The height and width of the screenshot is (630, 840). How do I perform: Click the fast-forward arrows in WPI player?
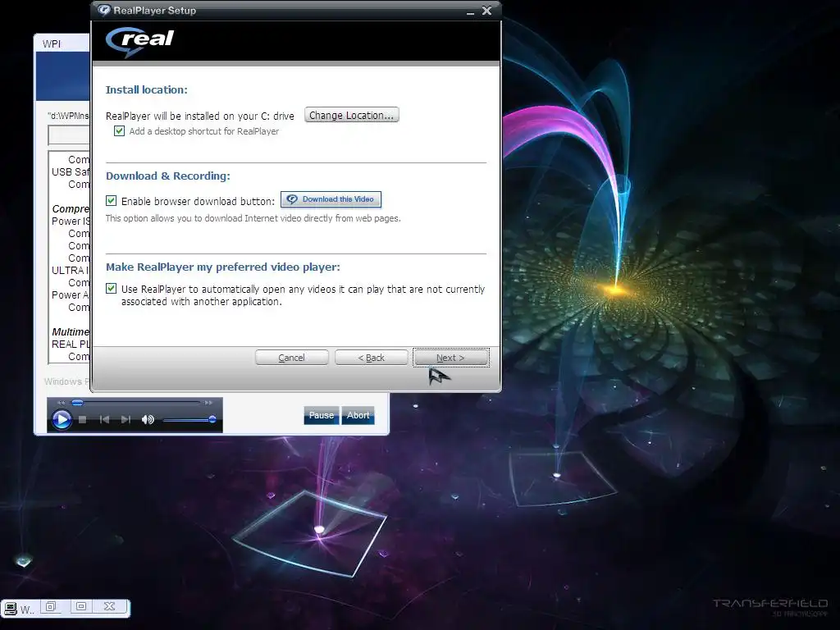click(x=208, y=402)
